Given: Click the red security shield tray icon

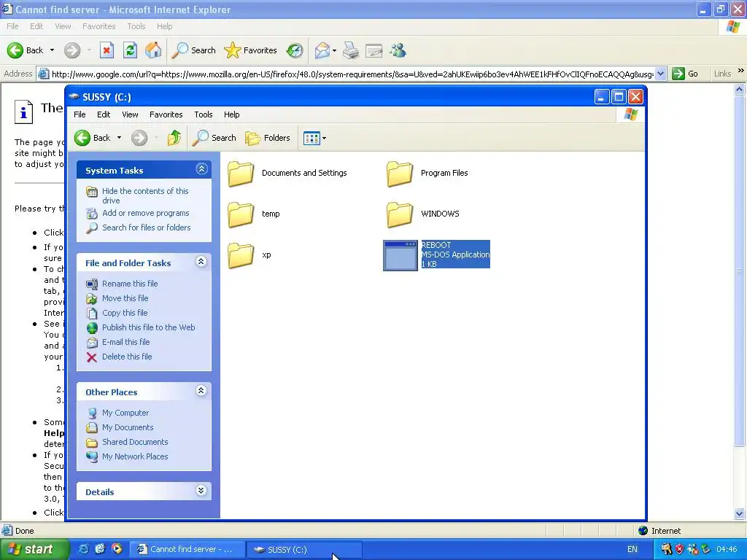Looking at the screenshot, I should 679,549.
